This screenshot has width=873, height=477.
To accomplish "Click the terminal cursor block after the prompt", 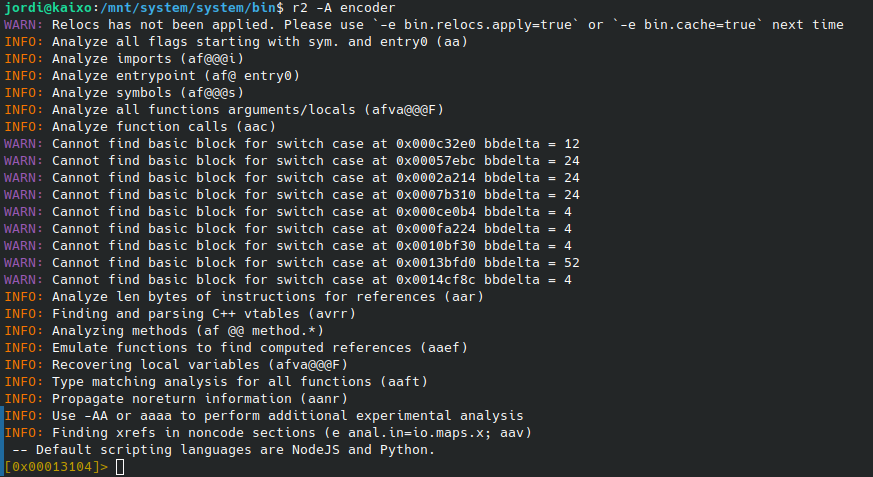I will click(x=120, y=468).
